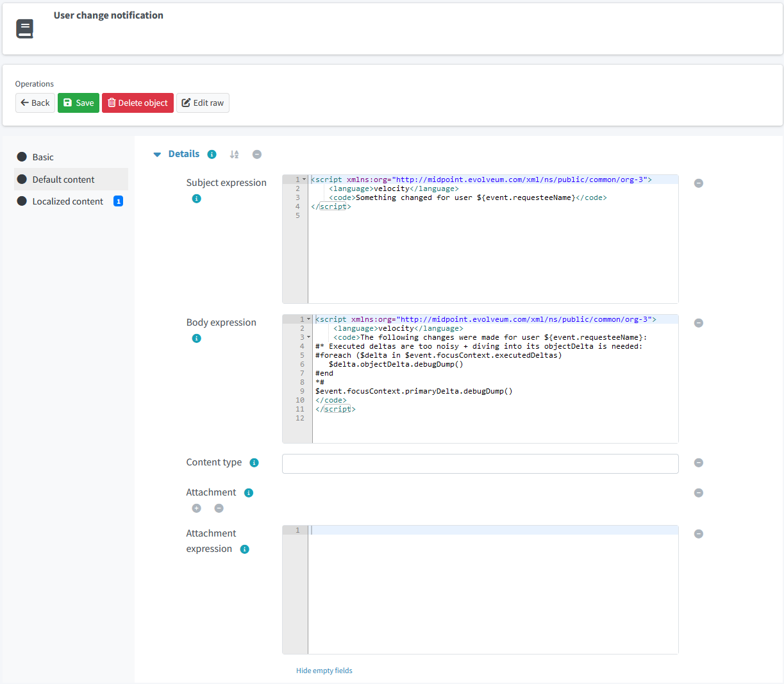Image resolution: width=784 pixels, height=684 pixels.
Task: Open the info tooltip for Content type
Action: click(x=254, y=462)
